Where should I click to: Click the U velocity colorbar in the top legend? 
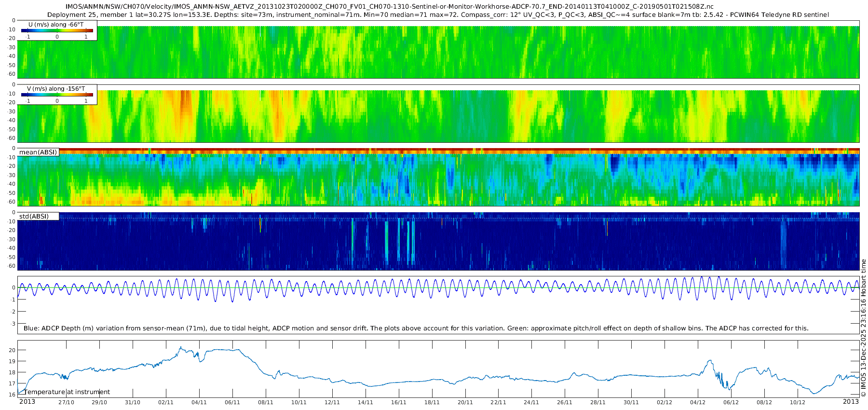click(57, 30)
